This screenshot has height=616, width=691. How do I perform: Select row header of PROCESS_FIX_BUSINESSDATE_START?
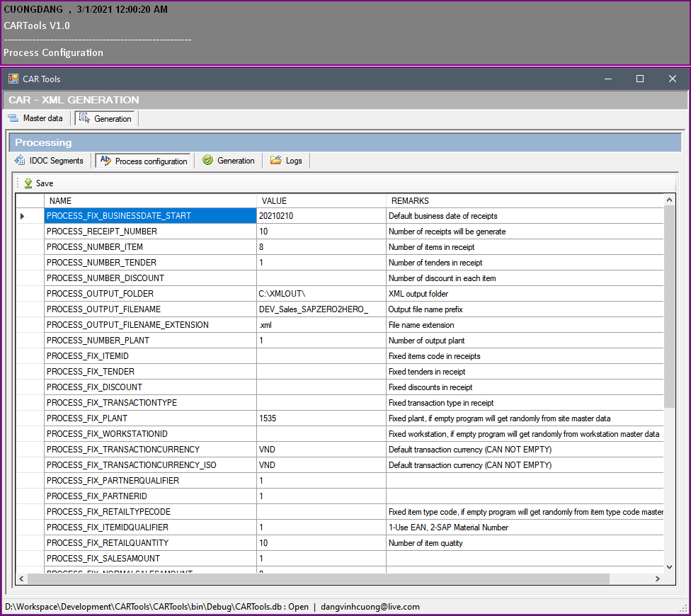click(x=30, y=216)
